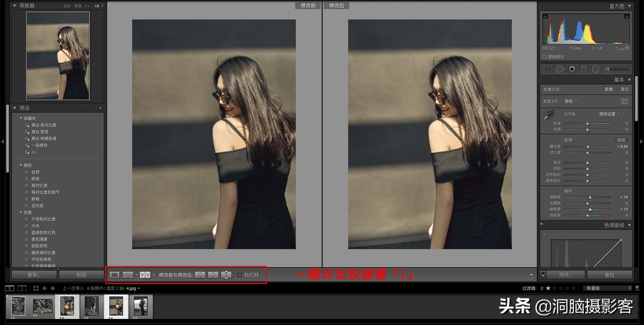Click the 自动 tone button

[621, 140]
